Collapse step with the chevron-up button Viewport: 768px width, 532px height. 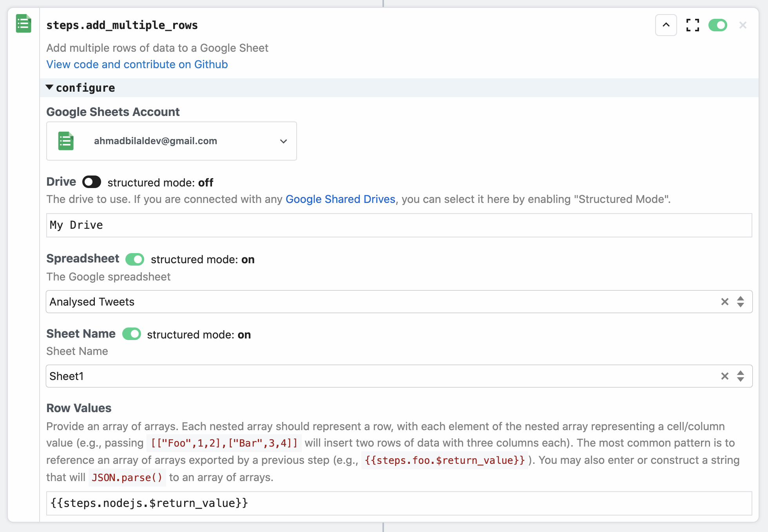click(666, 25)
